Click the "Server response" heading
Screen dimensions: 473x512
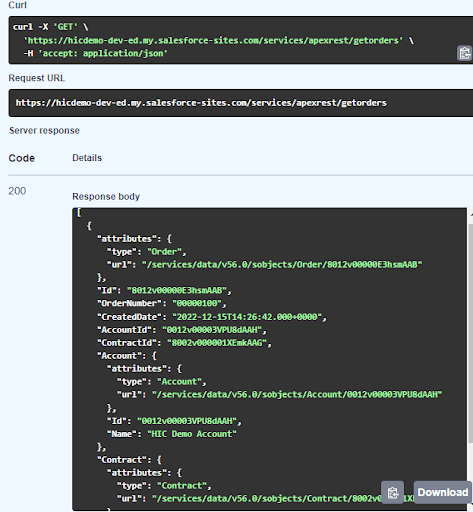[44, 130]
